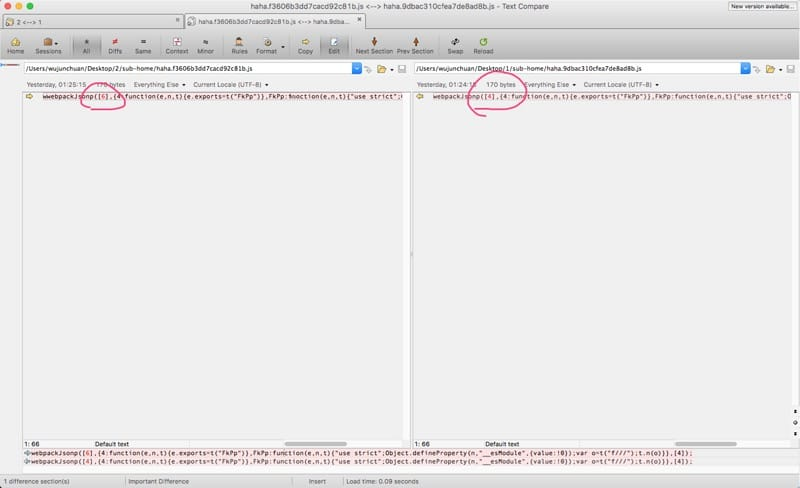Swap the left and right sides
This screenshot has width=800, height=488.
click(x=455, y=45)
